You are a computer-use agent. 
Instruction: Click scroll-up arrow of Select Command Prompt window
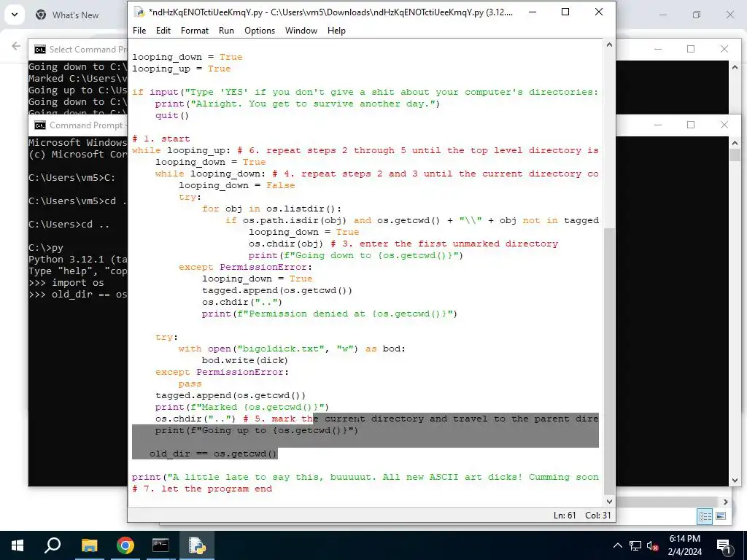pos(735,68)
